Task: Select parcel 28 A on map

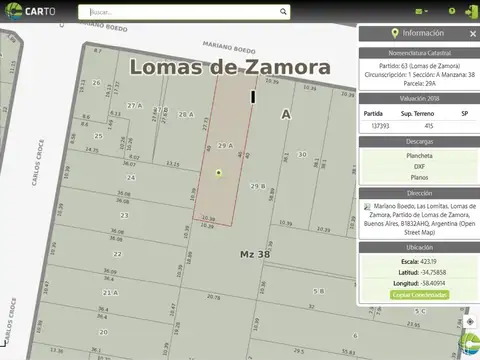Action: [x=186, y=114]
